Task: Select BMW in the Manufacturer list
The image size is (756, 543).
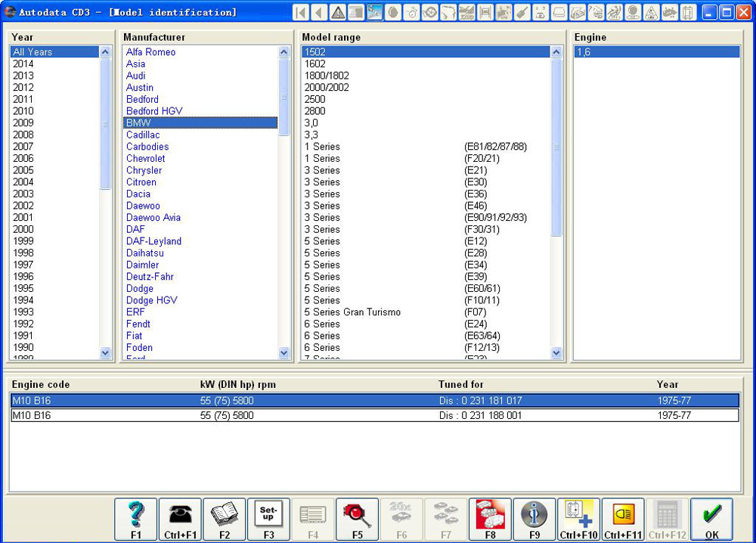Action: 200,123
